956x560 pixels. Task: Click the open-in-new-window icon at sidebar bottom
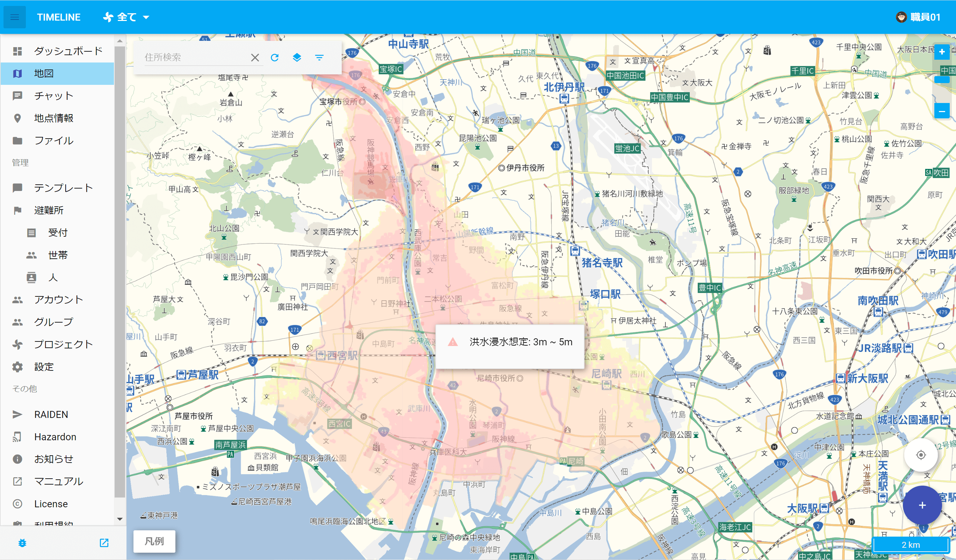[104, 543]
